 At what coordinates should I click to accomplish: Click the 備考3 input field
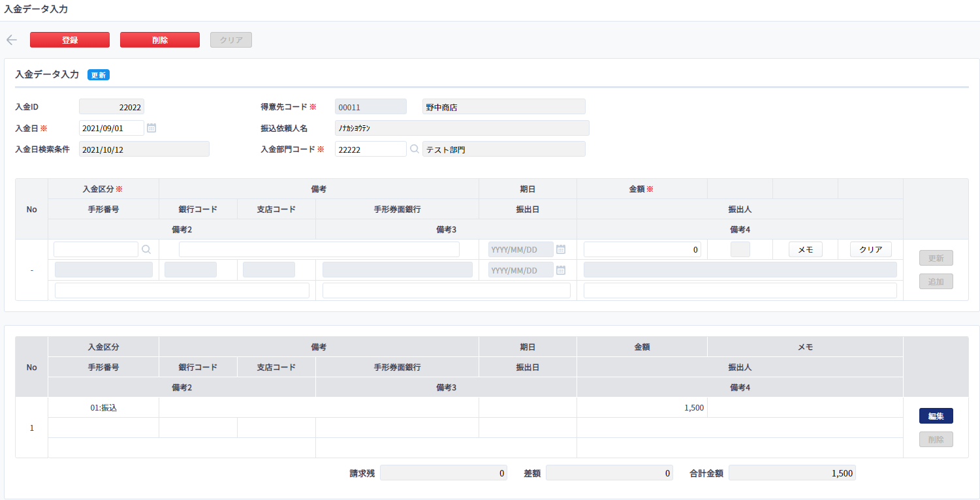447,290
